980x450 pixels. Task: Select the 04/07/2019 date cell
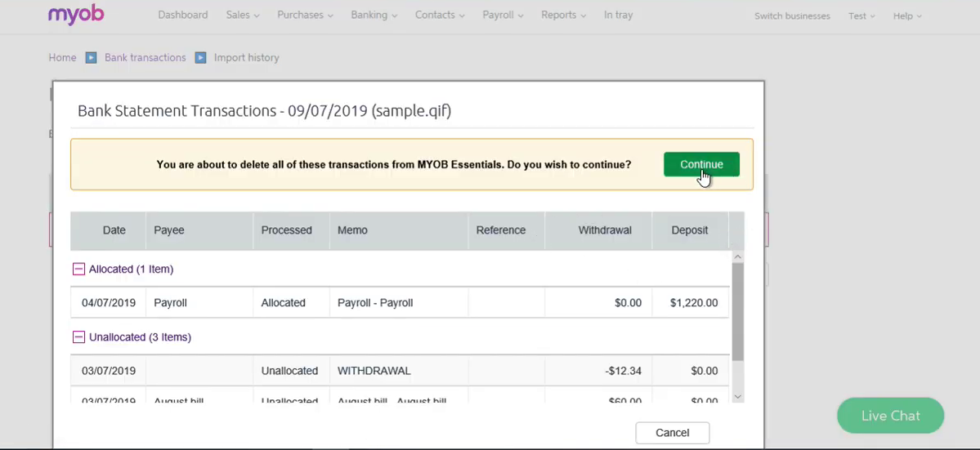pyautogui.click(x=108, y=303)
